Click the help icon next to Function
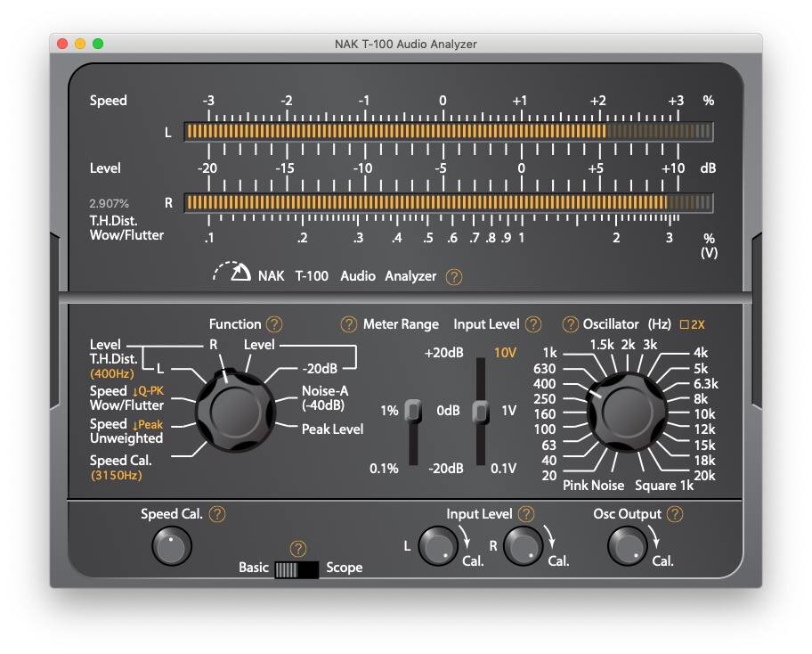This screenshot has width=812, height=654. (x=274, y=324)
